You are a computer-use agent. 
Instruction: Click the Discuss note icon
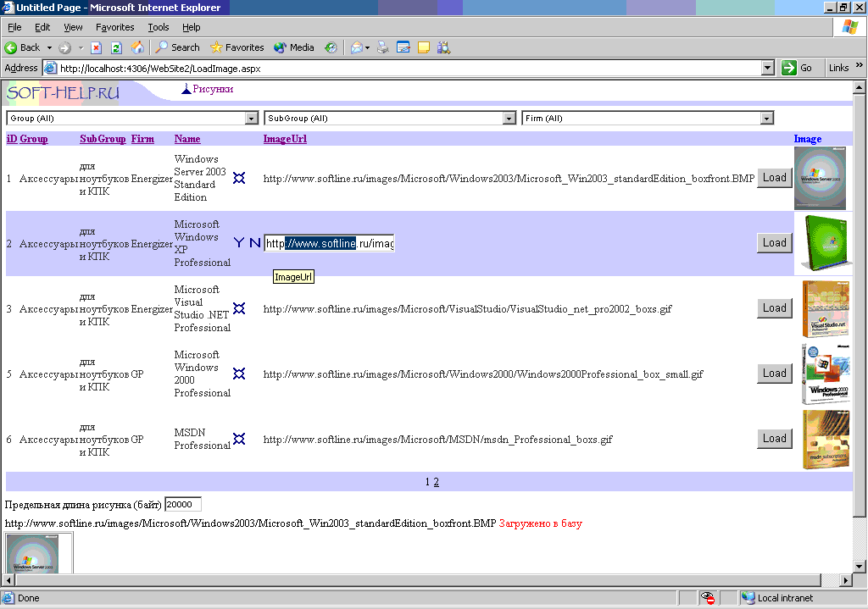(x=424, y=47)
